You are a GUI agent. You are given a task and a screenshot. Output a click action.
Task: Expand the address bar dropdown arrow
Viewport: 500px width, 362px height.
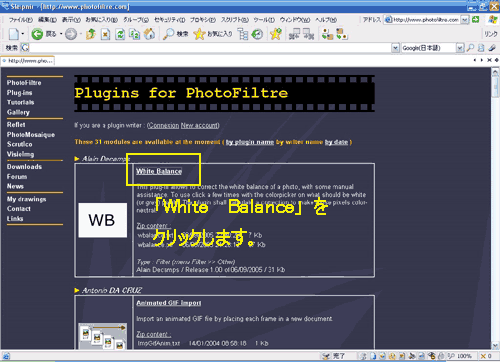click(465, 20)
